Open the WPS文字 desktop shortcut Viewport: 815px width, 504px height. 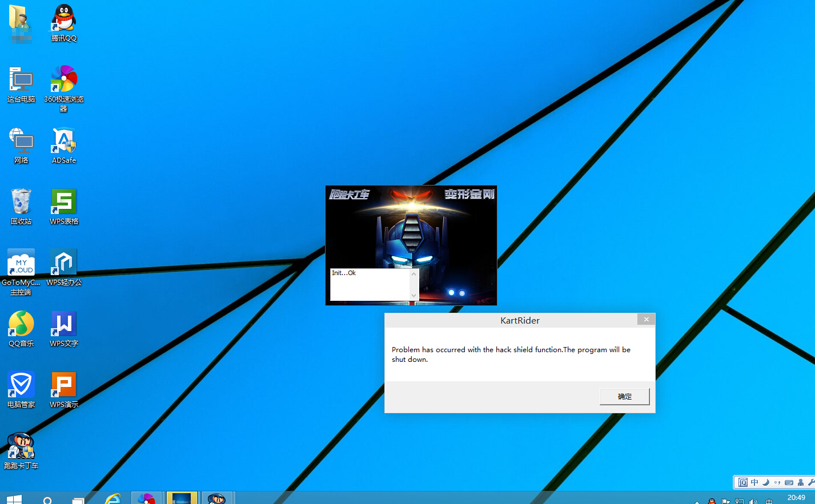(x=64, y=328)
